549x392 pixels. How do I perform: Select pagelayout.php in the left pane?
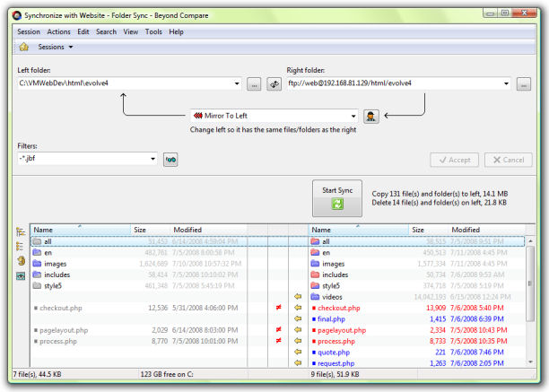click(x=139, y=330)
